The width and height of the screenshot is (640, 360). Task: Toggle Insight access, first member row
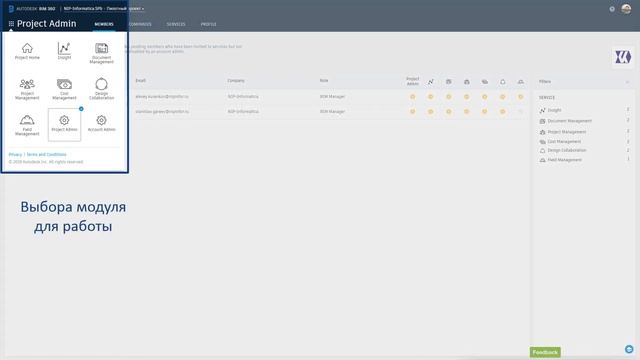click(x=431, y=97)
